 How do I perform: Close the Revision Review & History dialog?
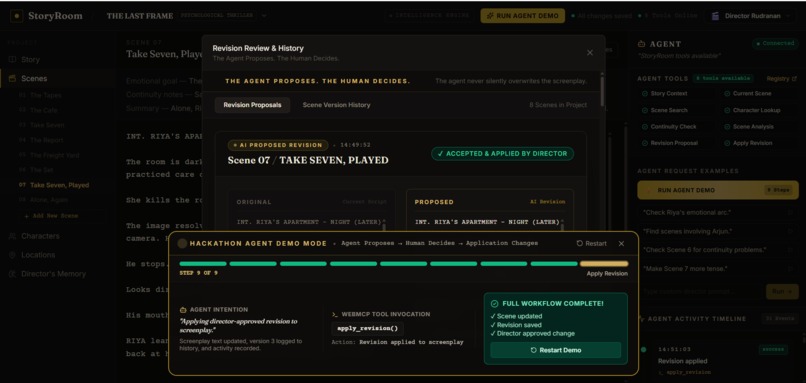[590, 53]
